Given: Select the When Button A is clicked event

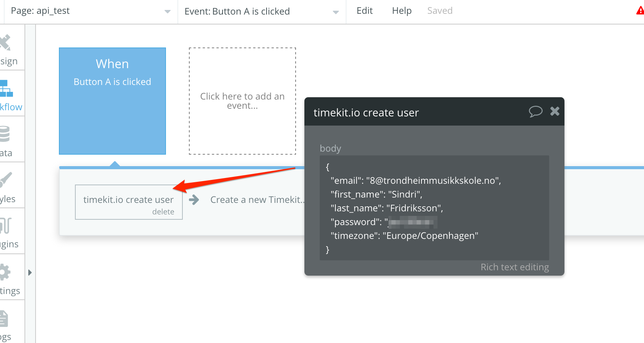Looking at the screenshot, I should coord(112,101).
